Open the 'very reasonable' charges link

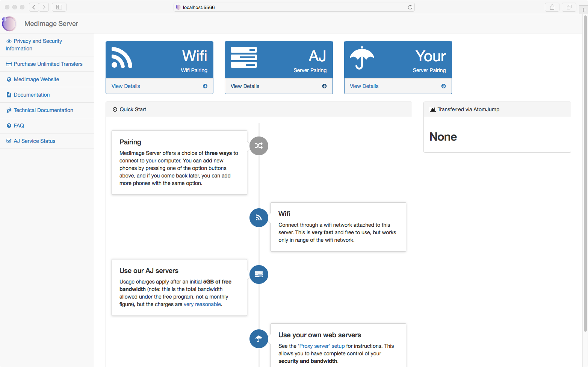pyautogui.click(x=202, y=304)
